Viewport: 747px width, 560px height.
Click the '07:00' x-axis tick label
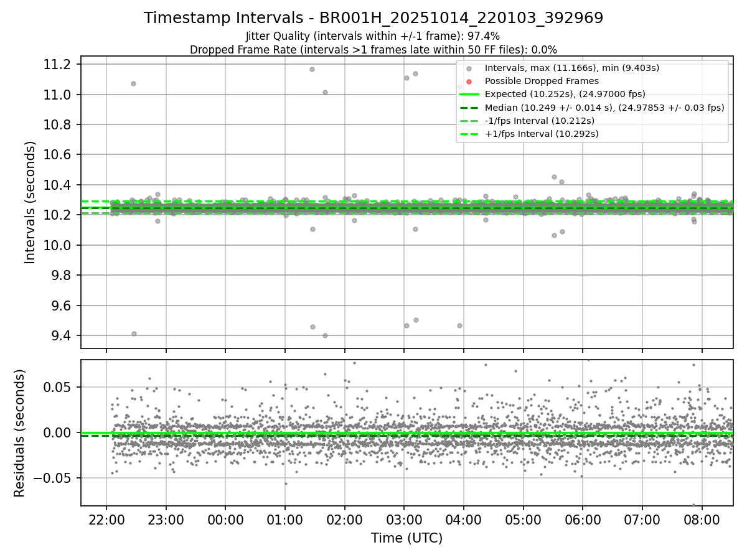[x=642, y=520]
